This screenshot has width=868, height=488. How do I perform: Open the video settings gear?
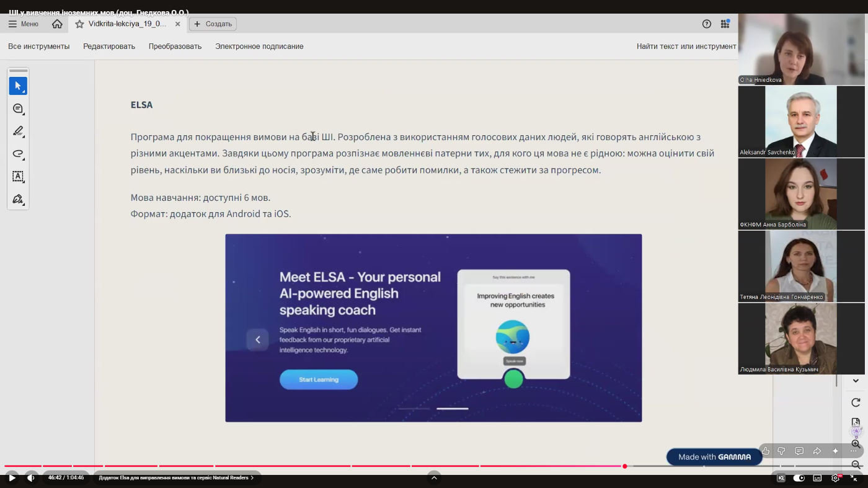(836, 478)
